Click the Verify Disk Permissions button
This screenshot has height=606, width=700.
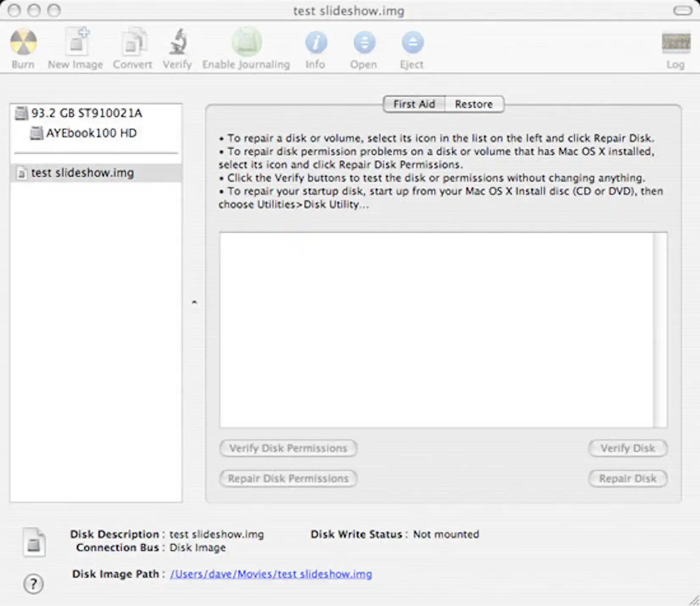point(287,449)
